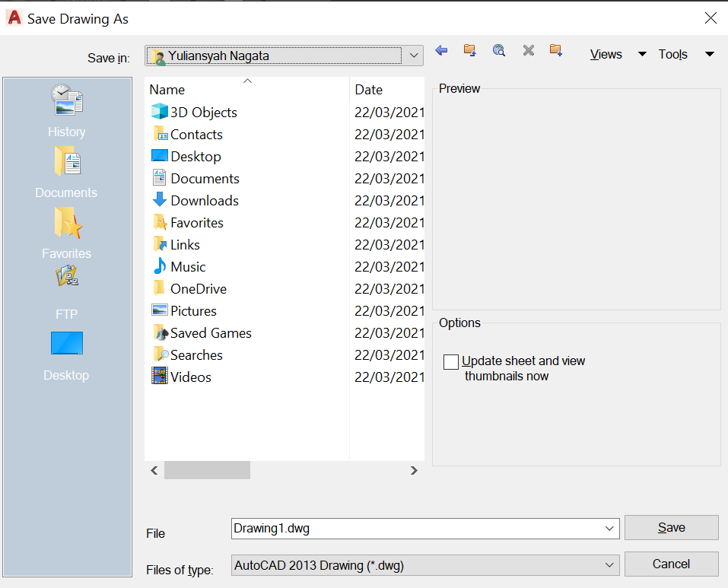Viewport: 728px width, 588px height.
Task: Sort by the Date column header
Action: [x=387, y=89]
